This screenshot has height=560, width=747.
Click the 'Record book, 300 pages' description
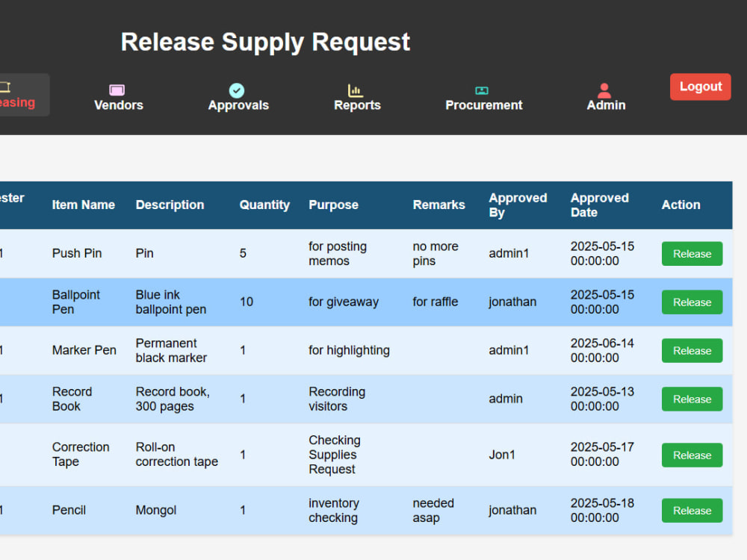tap(173, 399)
